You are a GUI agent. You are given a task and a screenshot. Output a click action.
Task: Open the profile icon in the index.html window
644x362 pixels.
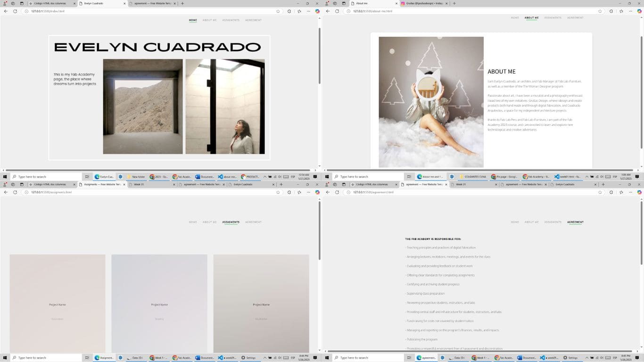click(x=5, y=3)
